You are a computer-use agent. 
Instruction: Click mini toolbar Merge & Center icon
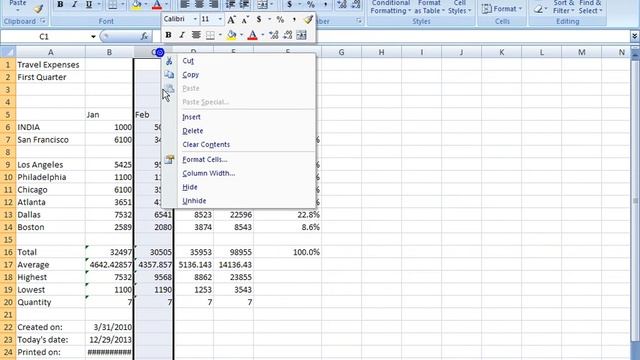[302, 35]
